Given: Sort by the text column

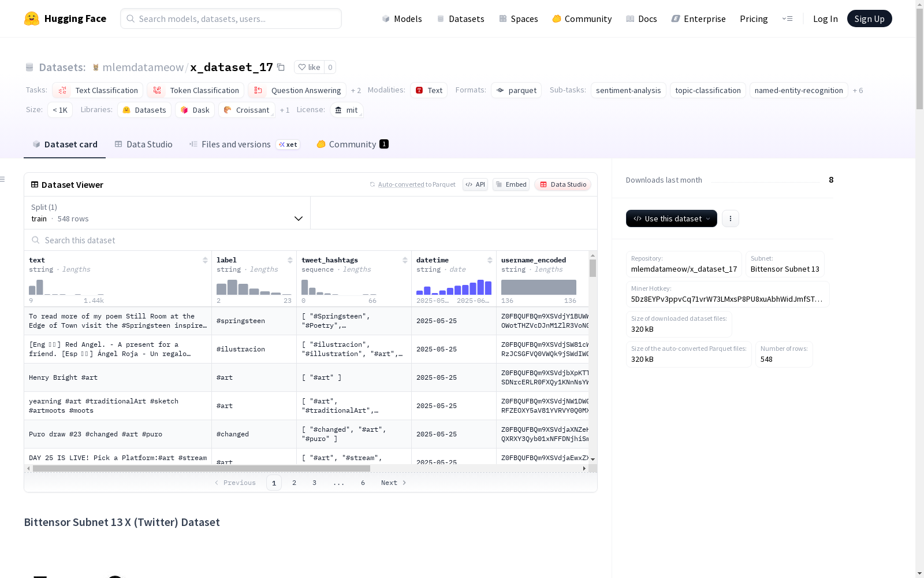Looking at the screenshot, I should click(205, 260).
